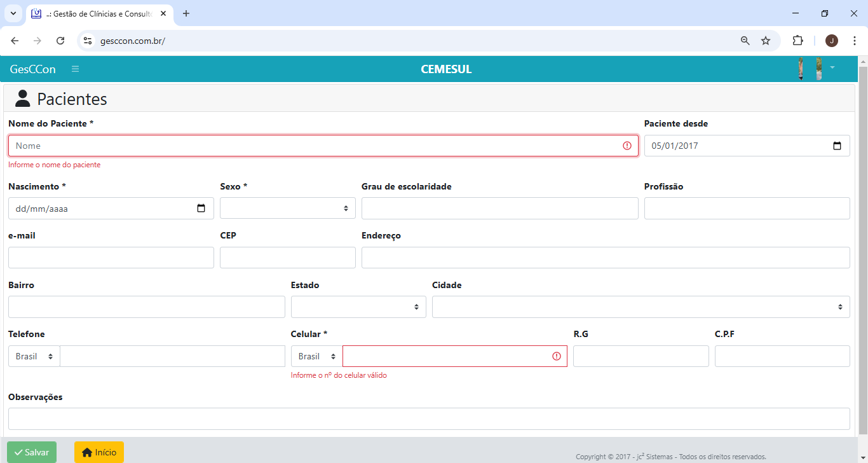Viewport: 868px width, 463px height.
Task: Click the GesCCon brand link
Action: pos(33,69)
